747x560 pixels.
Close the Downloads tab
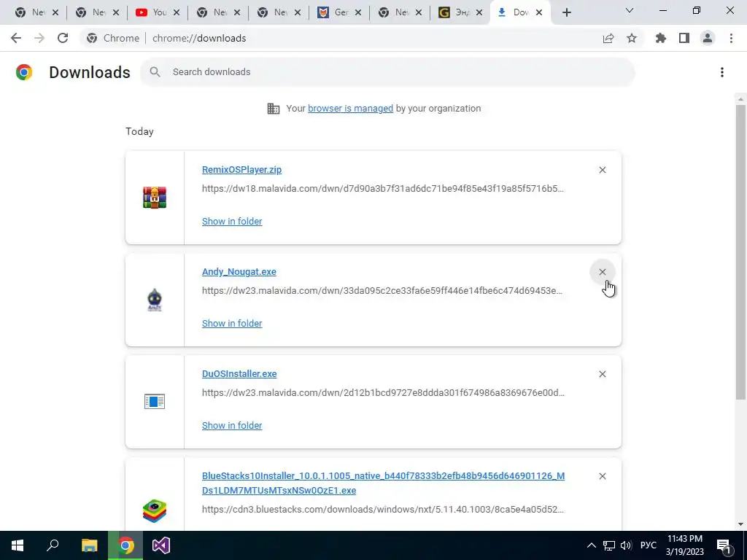tap(539, 12)
